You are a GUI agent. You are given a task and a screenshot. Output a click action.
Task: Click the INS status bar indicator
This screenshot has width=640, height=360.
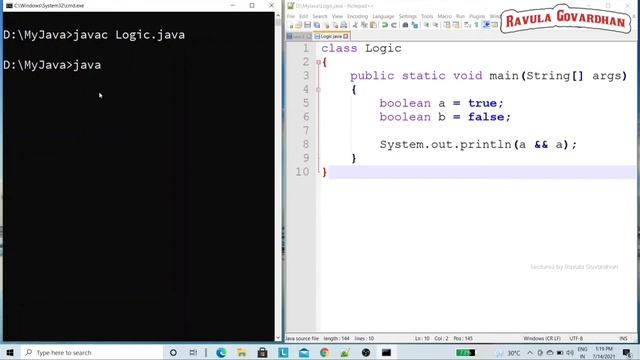pos(623,338)
